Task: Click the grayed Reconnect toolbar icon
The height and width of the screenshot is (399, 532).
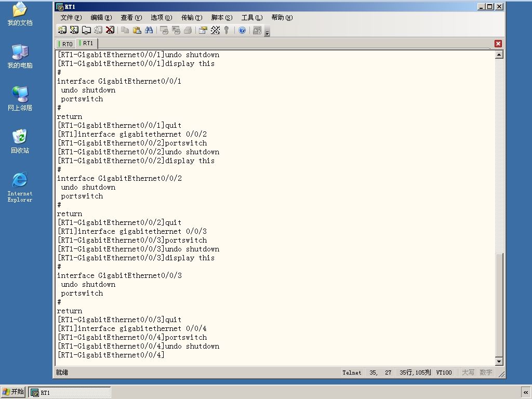Action: [98, 30]
